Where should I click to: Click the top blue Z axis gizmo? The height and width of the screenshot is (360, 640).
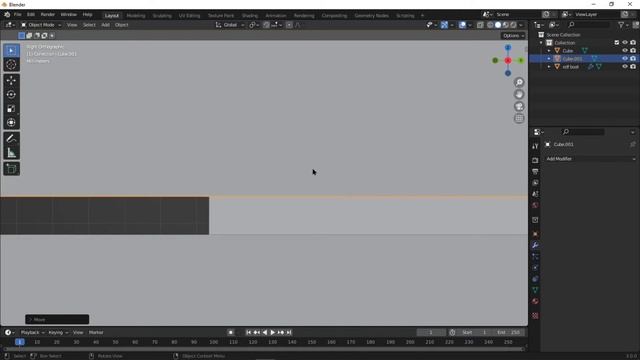508,48
